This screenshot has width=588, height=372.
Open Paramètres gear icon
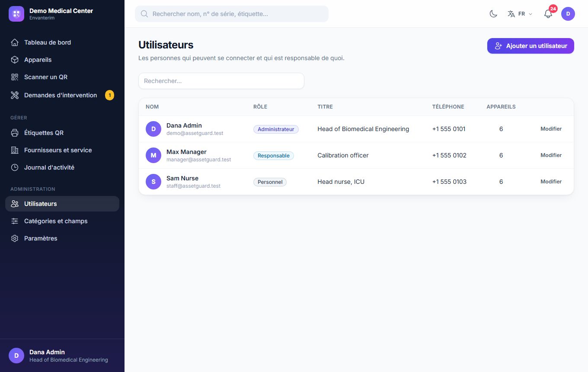click(15, 238)
